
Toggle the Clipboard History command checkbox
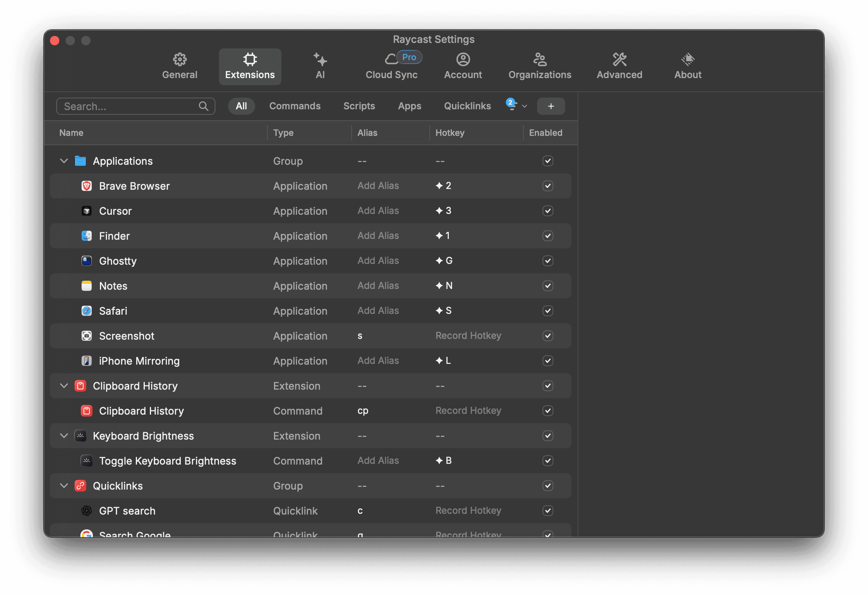[x=548, y=411]
